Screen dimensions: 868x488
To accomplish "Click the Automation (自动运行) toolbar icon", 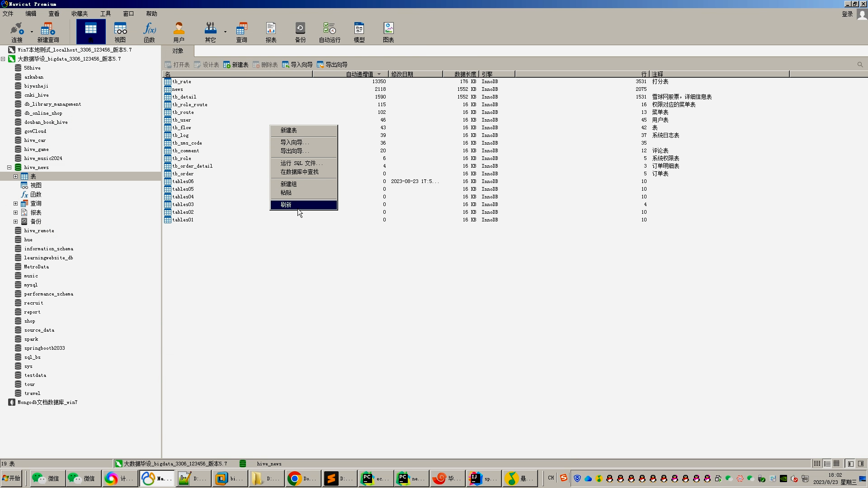I will click(330, 32).
